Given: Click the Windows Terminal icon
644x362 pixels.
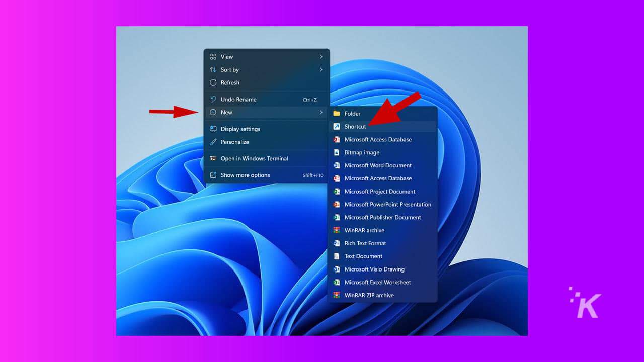Looking at the screenshot, I should (x=213, y=159).
